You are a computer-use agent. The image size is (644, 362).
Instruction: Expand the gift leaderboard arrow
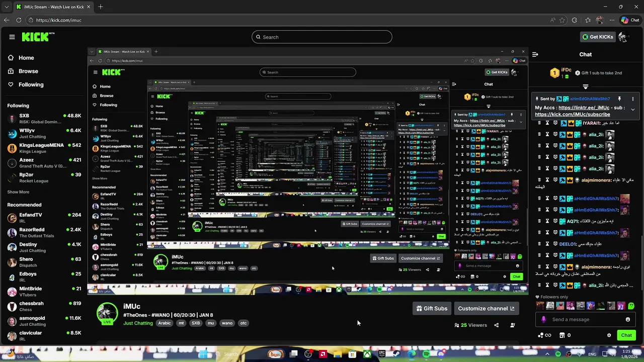point(585,86)
